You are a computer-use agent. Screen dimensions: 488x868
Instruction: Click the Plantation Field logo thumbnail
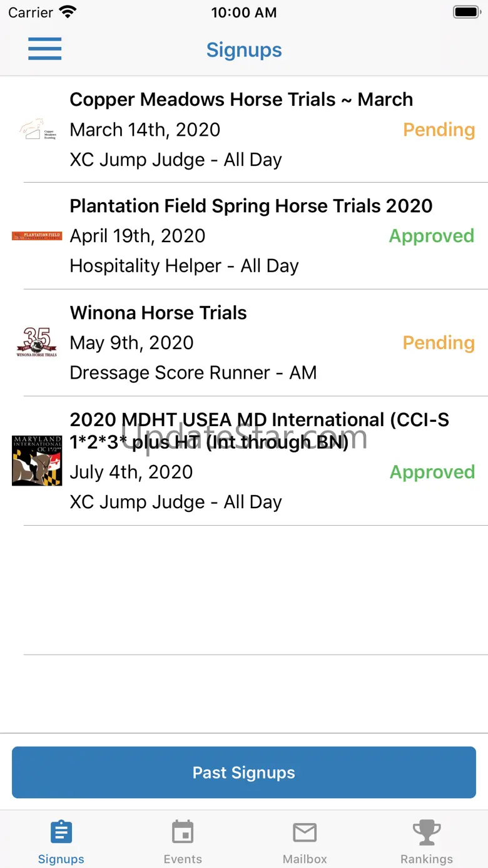tap(37, 236)
